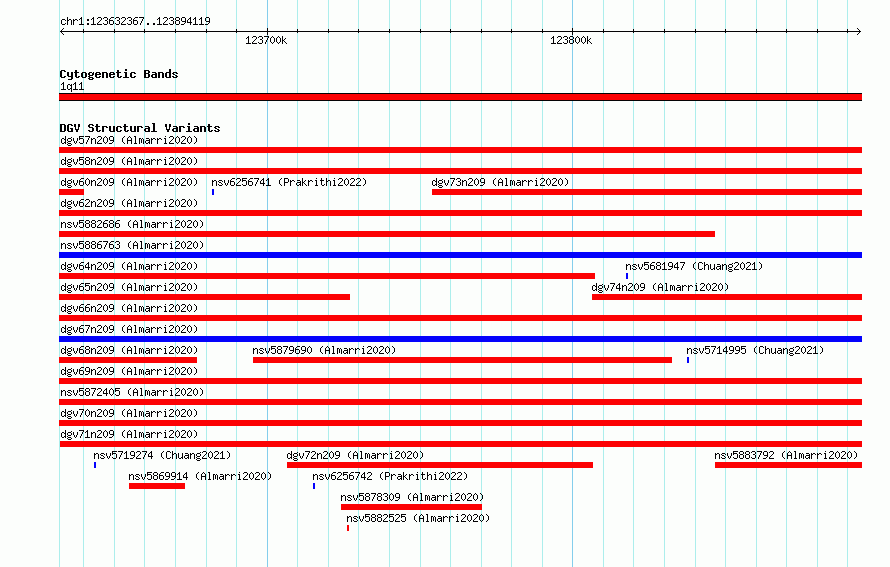Click the DGV Structural Variants track title
Viewport: 890px width, 567px height.
[x=140, y=128]
